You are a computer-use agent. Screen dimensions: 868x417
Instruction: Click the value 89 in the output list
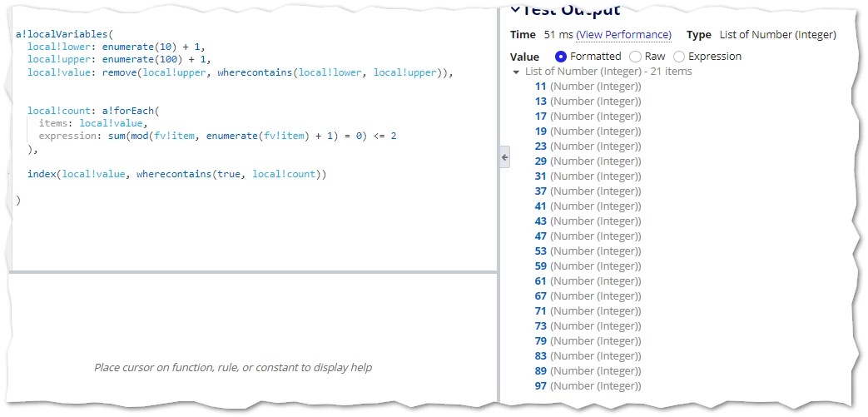pyautogui.click(x=540, y=370)
